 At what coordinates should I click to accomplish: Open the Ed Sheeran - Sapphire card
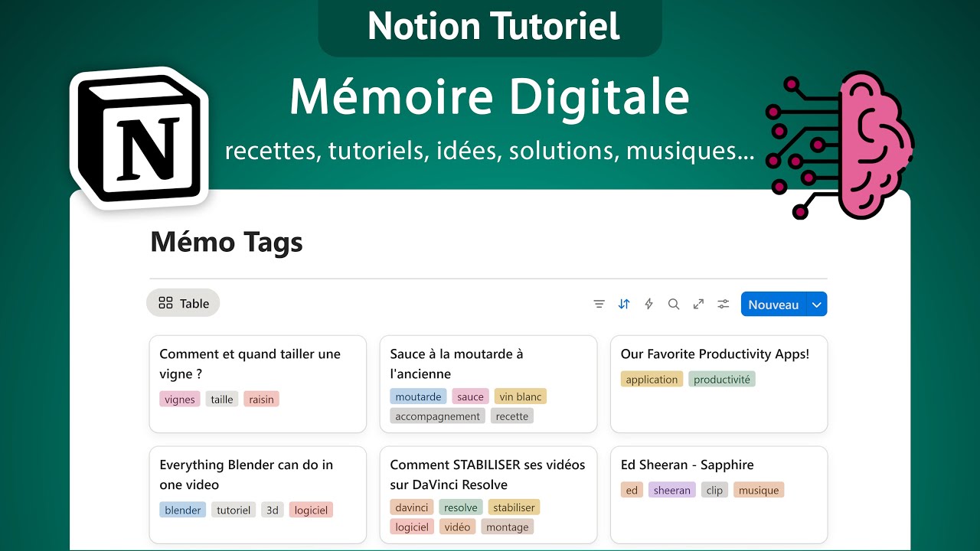pos(719,495)
